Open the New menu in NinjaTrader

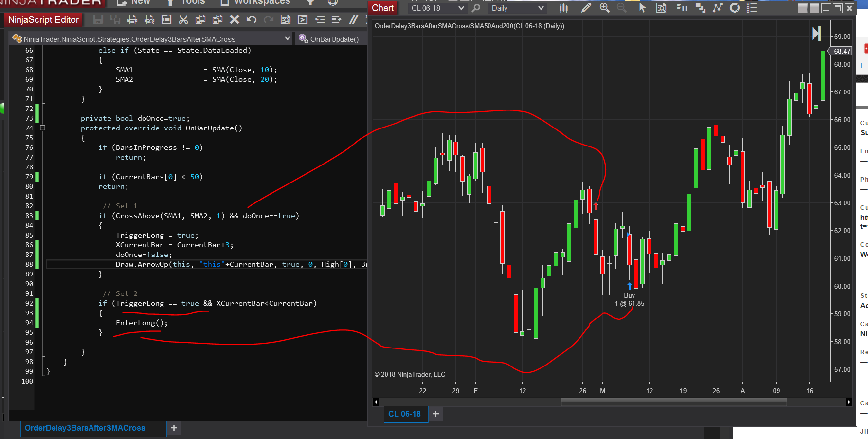click(x=134, y=2)
